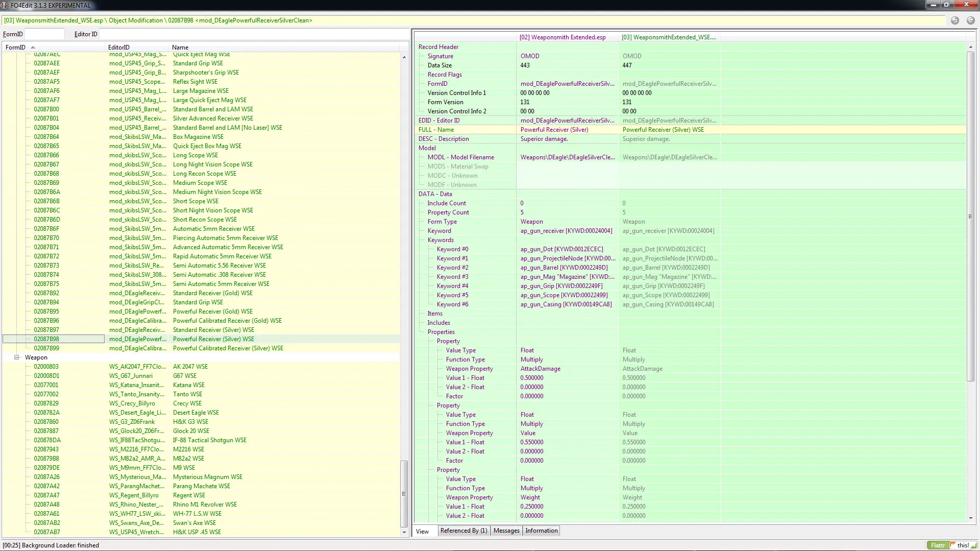Click the navigate forward arrow icon
Image resolution: width=980 pixels, height=551 pixels.
point(970,20)
